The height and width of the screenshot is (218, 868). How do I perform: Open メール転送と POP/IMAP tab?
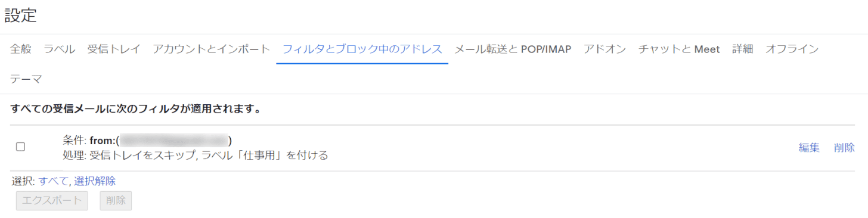[x=513, y=49]
